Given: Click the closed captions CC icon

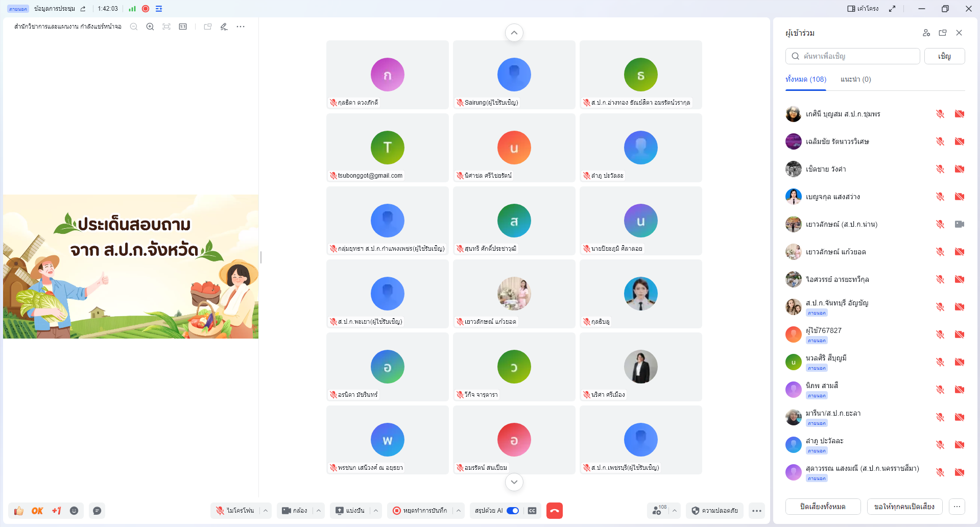Looking at the screenshot, I should pos(532,511).
